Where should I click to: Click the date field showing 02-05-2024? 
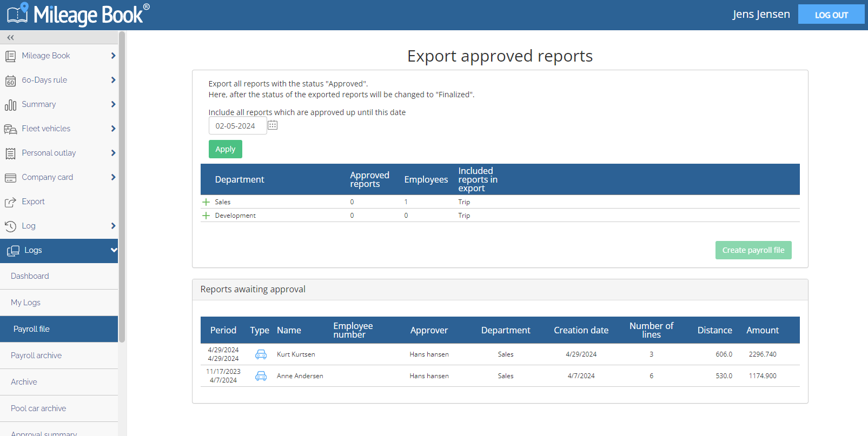tap(237, 126)
